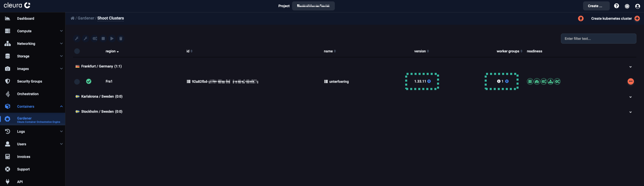
Task: Open the Orchestration sidebar icon
Action: (x=7, y=94)
